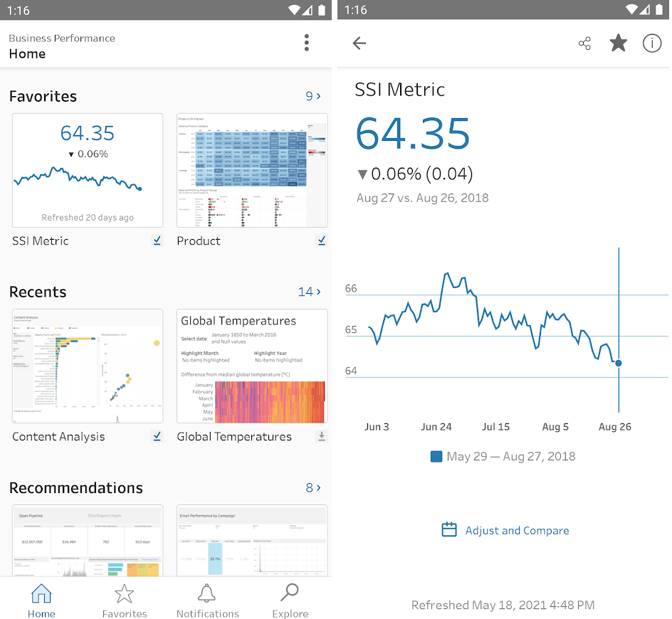Toggle offline sync for the Product workbook
The image size is (672, 619).
coord(322,240)
